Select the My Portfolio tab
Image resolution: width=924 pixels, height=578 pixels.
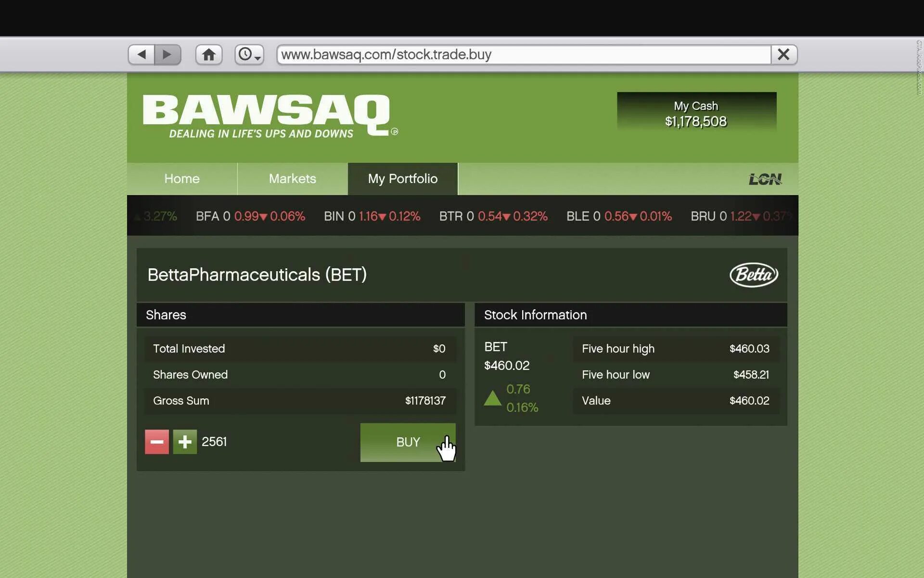(x=402, y=179)
